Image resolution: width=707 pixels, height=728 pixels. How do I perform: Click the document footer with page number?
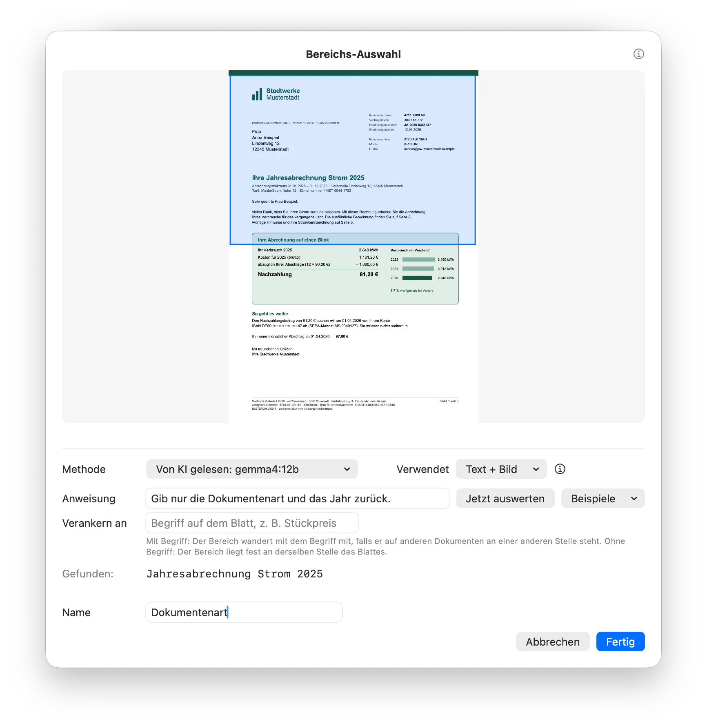(x=355, y=404)
